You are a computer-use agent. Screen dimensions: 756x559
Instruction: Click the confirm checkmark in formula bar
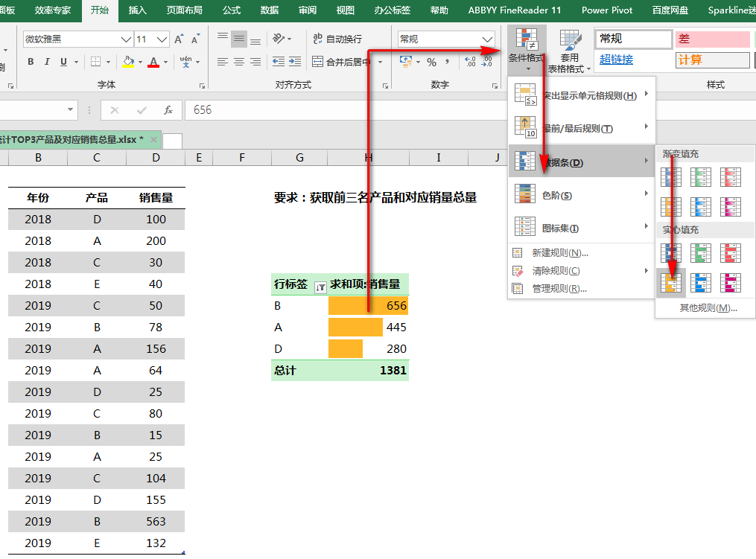(142, 110)
